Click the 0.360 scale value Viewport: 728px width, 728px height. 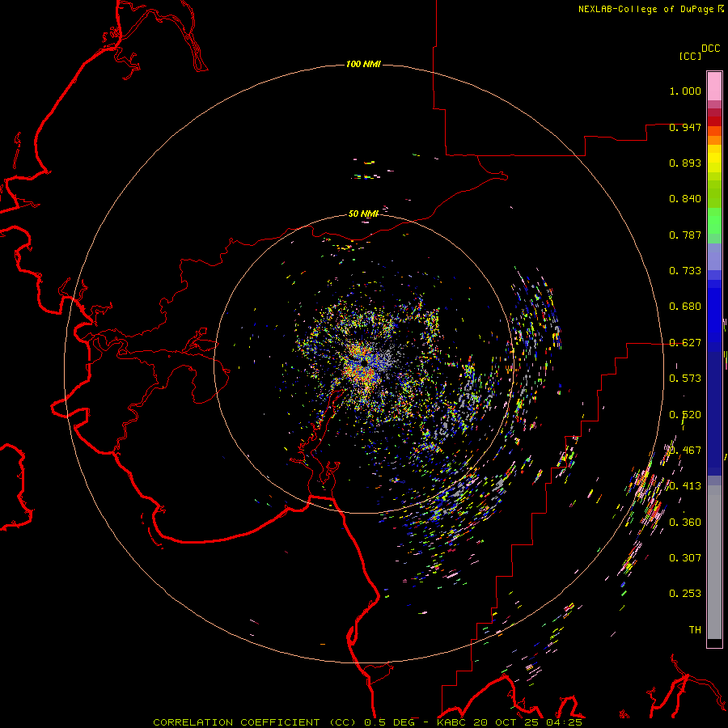click(685, 523)
